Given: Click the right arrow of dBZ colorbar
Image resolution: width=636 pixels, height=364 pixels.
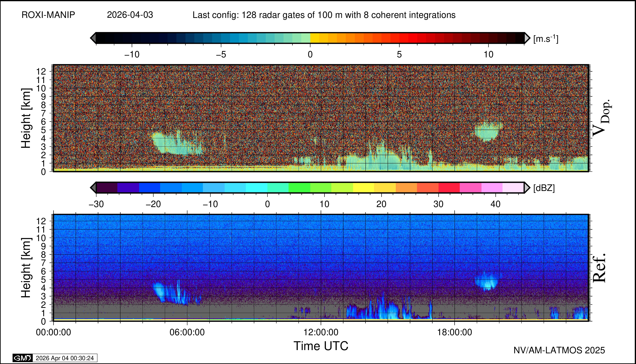Looking at the screenshot, I should 527,188.
